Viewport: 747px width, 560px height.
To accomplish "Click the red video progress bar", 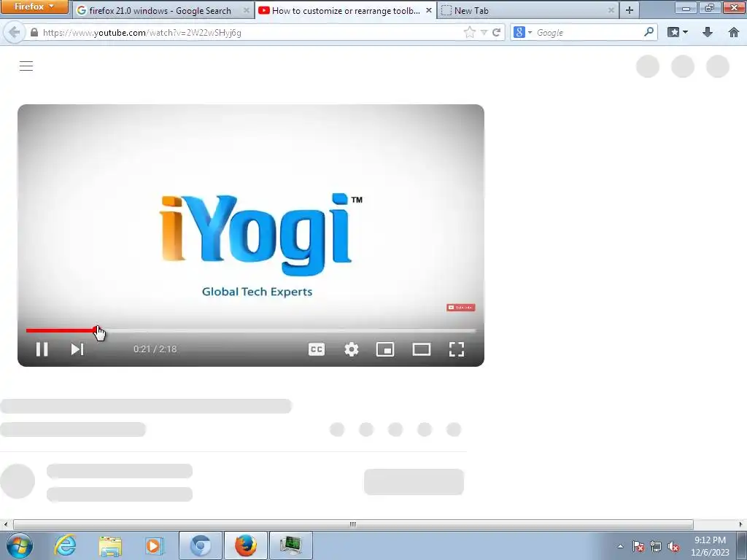I will [x=62, y=330].
